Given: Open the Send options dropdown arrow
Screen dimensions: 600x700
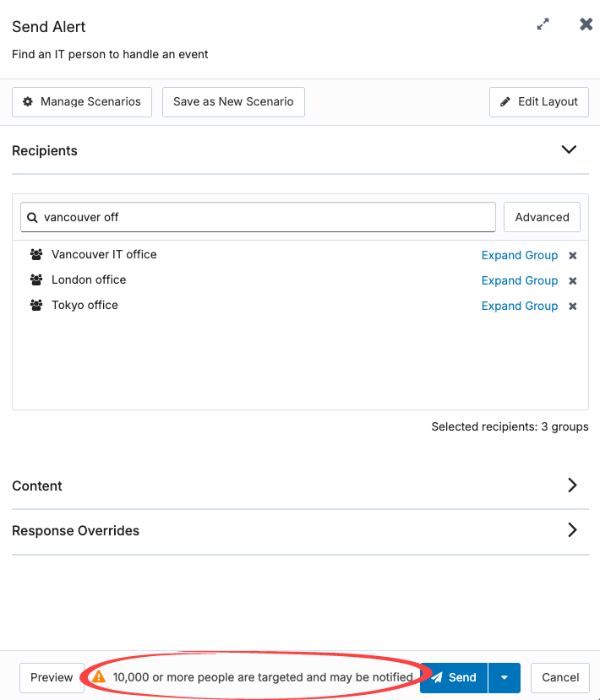Looking at the screenshot, I should click(x=505, y=678).
